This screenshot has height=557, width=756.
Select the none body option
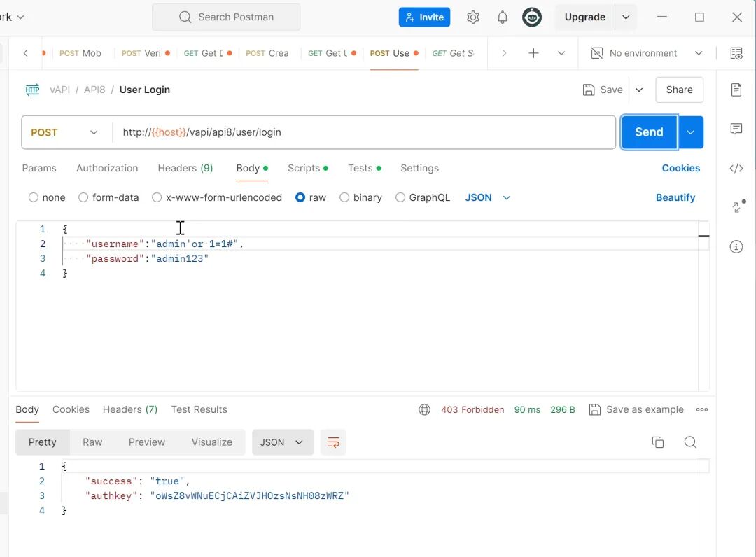pos(46,197)
